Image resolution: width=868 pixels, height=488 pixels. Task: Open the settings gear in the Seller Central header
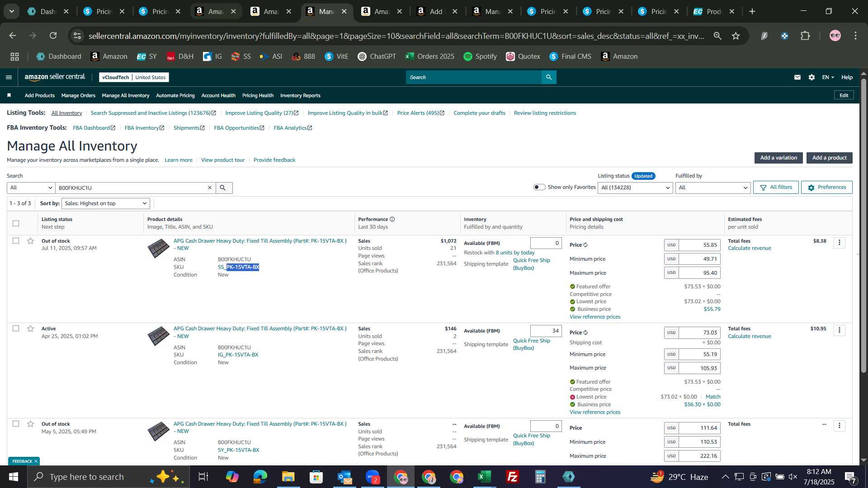click(x=811, y=77)
